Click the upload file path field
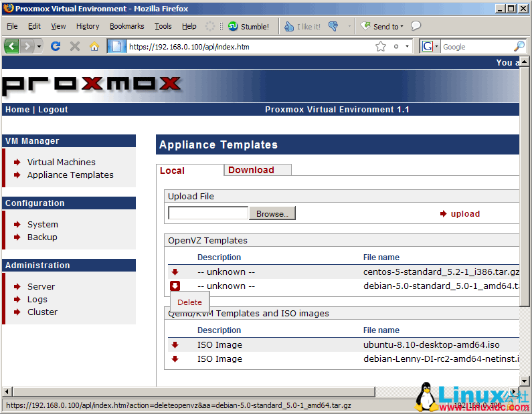 208,213
